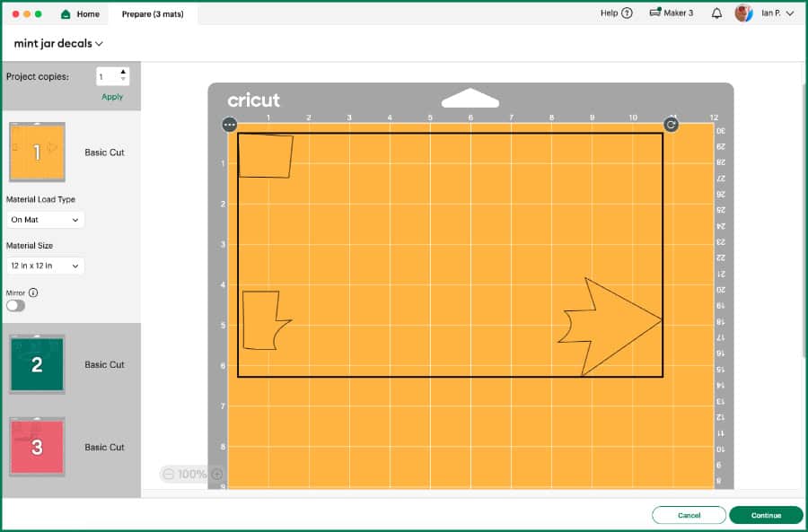Click the Apply link
Image resolution: width=808 pixels, height=532 pixels.
[x=112, y=97]
